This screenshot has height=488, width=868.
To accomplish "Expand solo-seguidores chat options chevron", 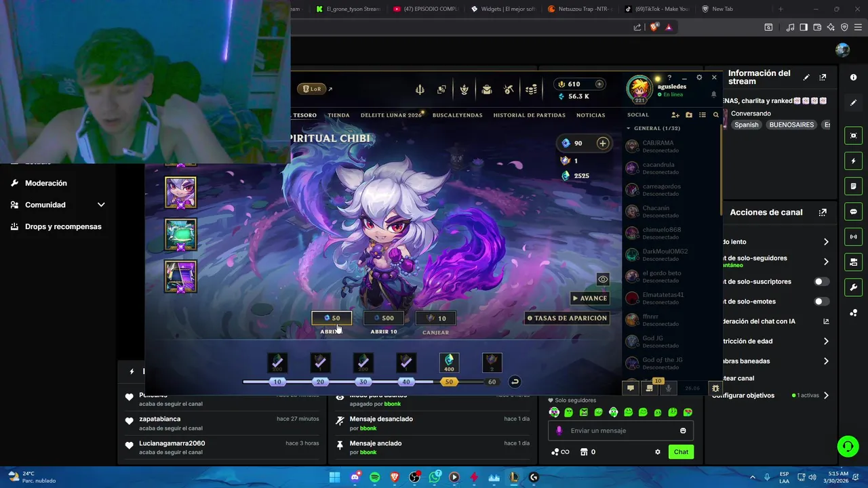I will [826, 262].
